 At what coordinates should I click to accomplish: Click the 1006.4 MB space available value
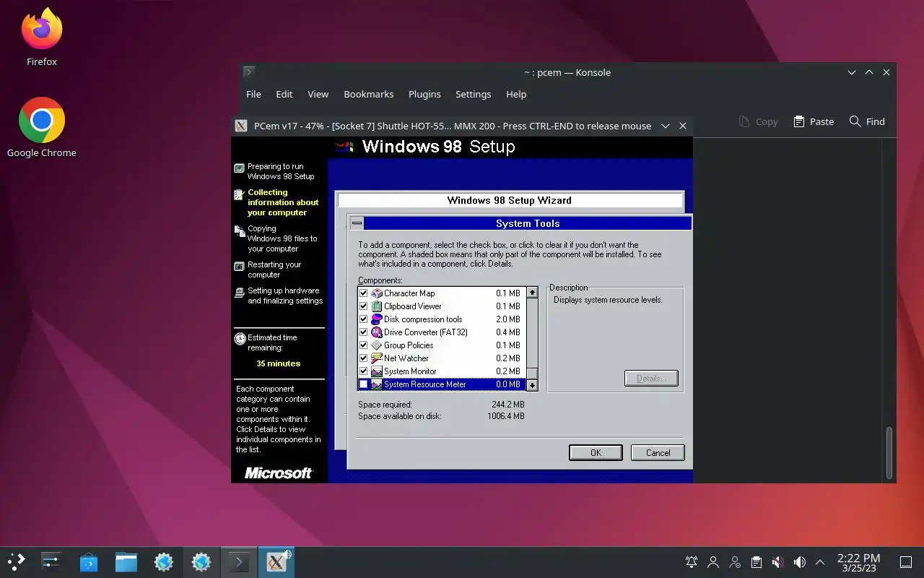tap(506, 416)
